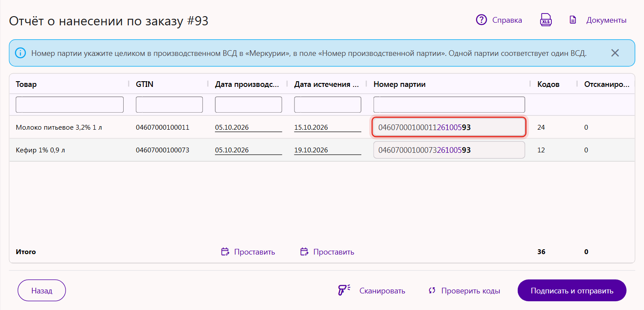Select the Молоко питьевое 3,2% 1 л row

[x=322, y=127]
